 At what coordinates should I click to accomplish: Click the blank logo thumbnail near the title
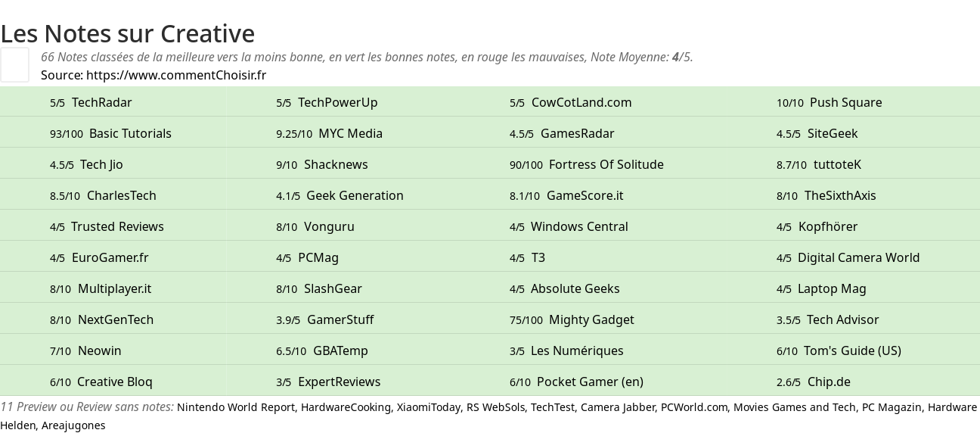point(14,64)
